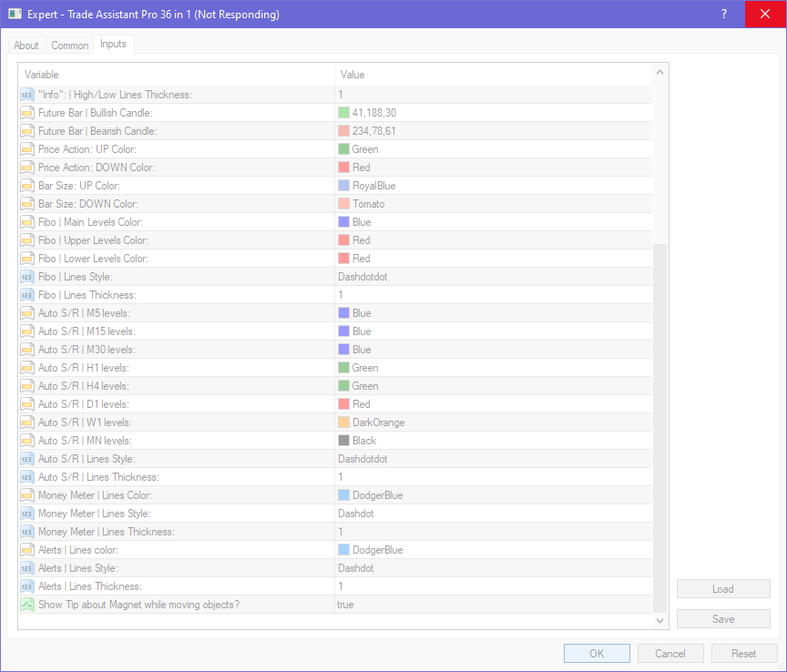Open the Fibo Main Levels Color Blue value
Screen dimensions: 787x672
click(x=494, y=222)
